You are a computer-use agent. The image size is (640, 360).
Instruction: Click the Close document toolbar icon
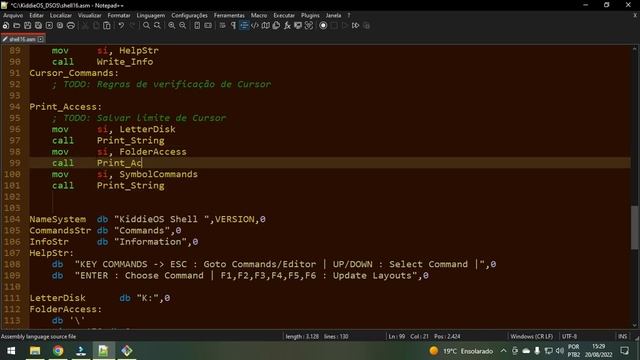pos(49,25)
